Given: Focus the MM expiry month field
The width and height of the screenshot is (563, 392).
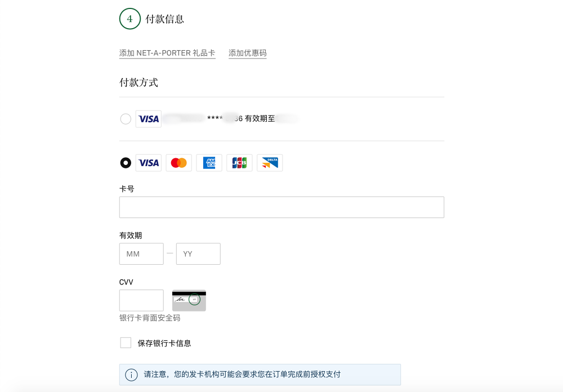Looking at the screenshot, I should [x=141, y=253].
